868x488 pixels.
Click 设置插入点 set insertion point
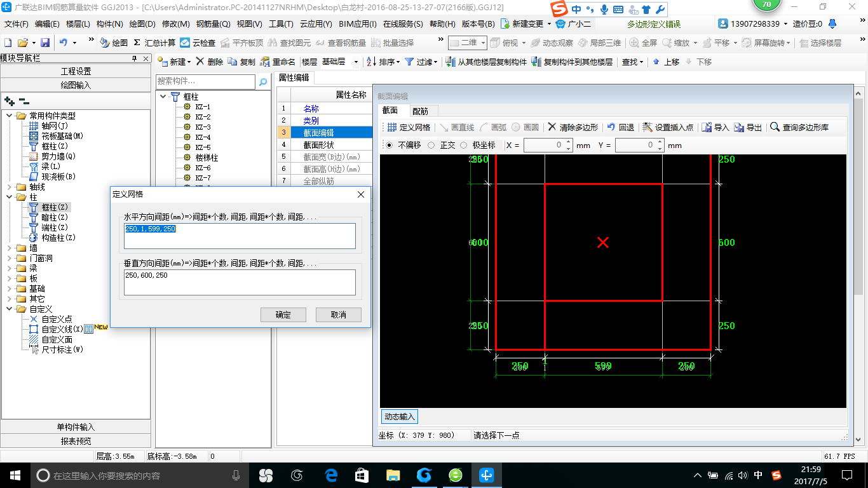668,127
